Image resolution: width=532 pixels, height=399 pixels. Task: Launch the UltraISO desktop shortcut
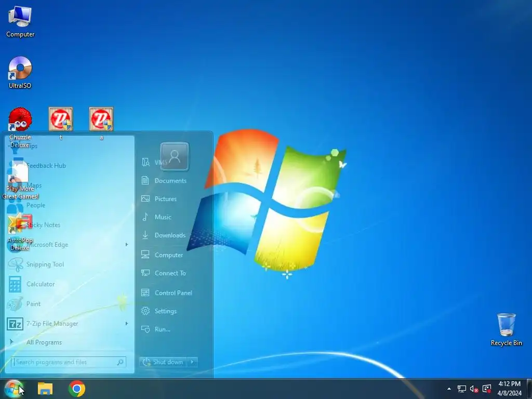tap(20, 73)
